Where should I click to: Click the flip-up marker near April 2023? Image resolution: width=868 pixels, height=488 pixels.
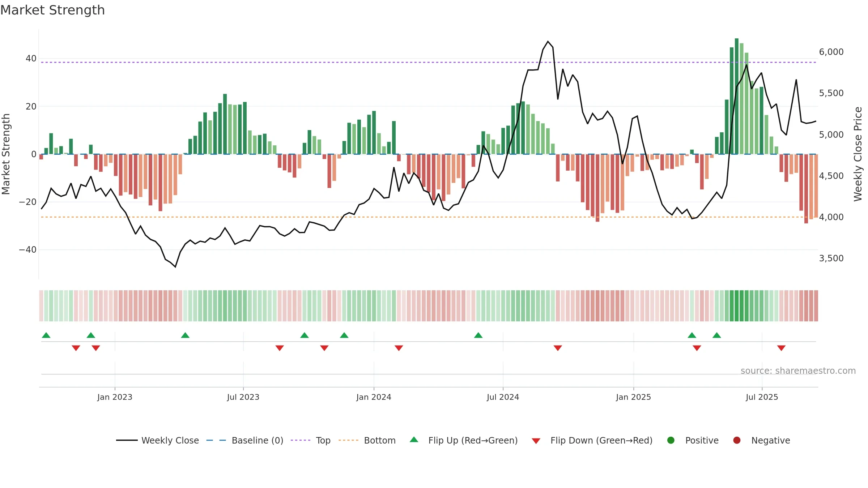[185, 335]
